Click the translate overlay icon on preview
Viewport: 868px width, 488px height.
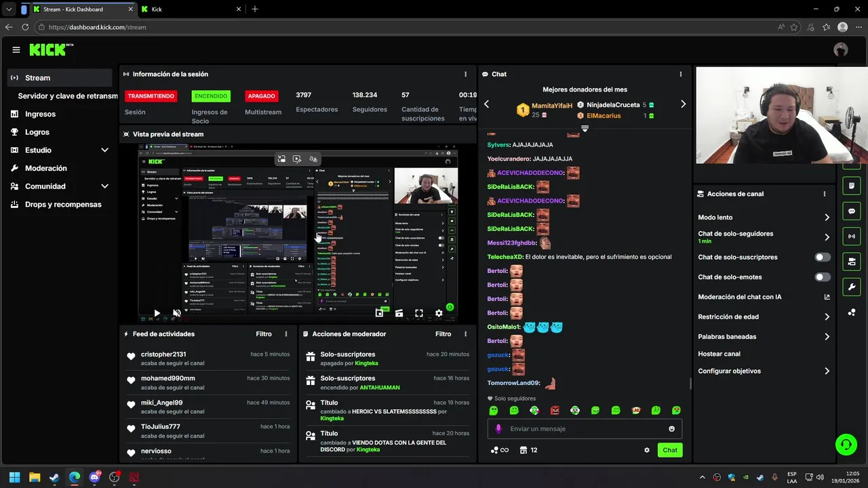[313, 159]
